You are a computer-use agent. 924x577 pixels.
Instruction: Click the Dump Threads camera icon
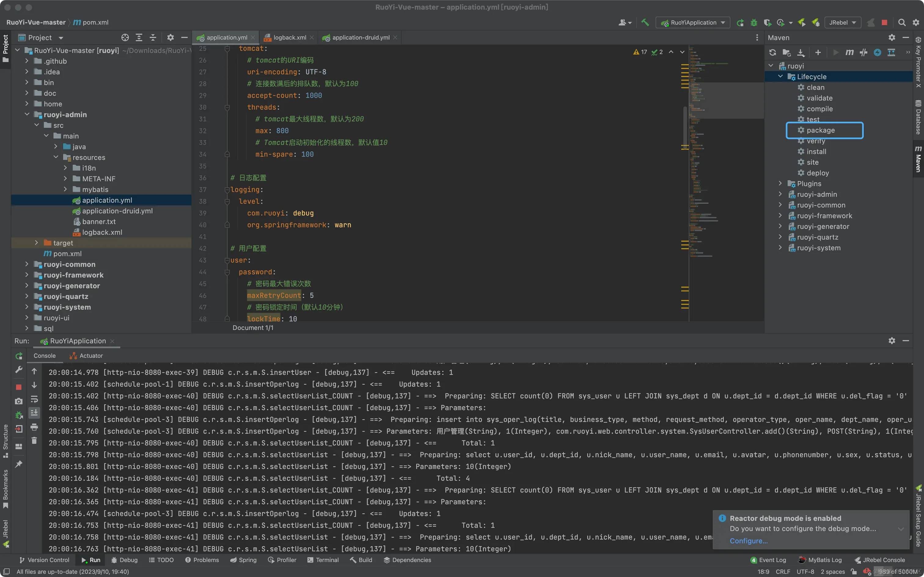pos(19,401)
